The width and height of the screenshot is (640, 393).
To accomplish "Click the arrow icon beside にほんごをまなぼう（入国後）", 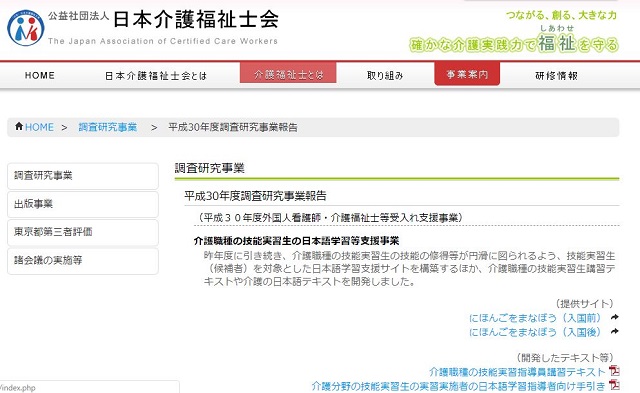I will (615, 331).
